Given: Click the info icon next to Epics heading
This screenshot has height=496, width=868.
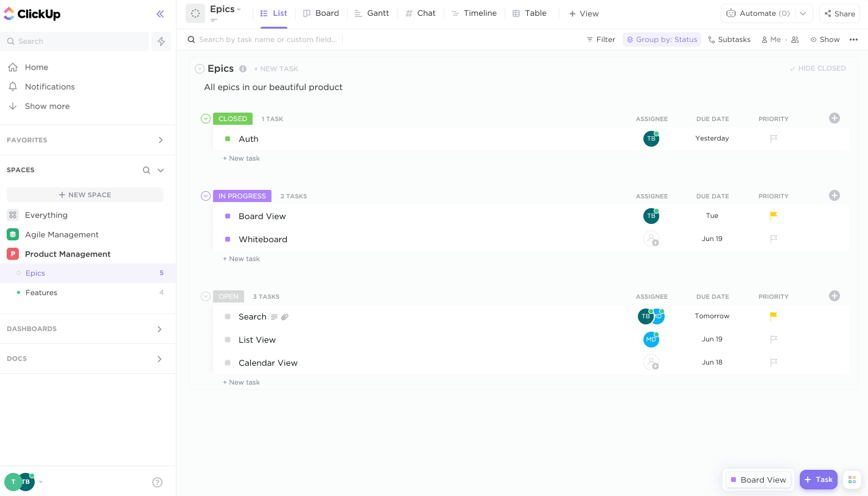Looking at the screenshot, I should pyautogui.click(x=242, y=68).
